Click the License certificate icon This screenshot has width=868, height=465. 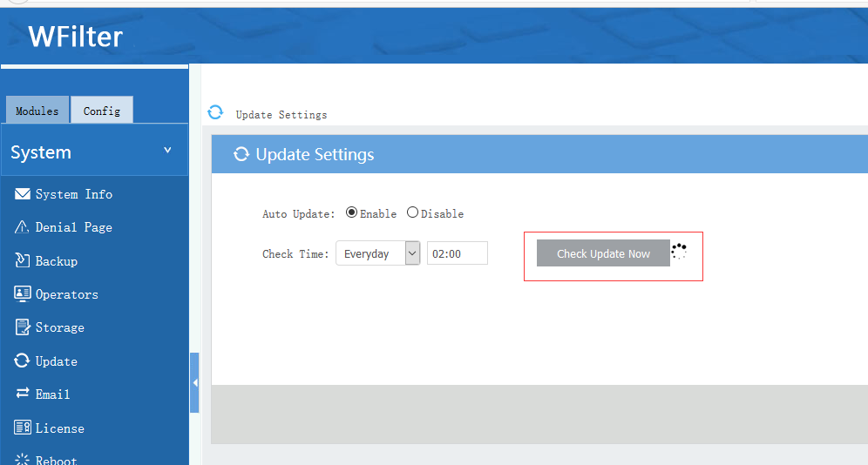coord(22,428)
